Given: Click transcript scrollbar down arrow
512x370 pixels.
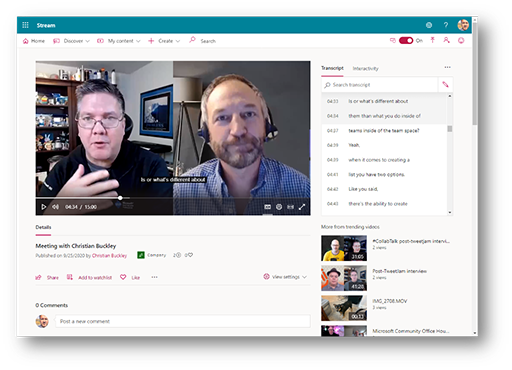Looking at the screenshot, I should tap(450, 212).
